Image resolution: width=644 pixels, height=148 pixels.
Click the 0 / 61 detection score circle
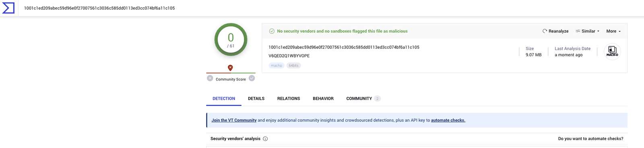(231, 39)
